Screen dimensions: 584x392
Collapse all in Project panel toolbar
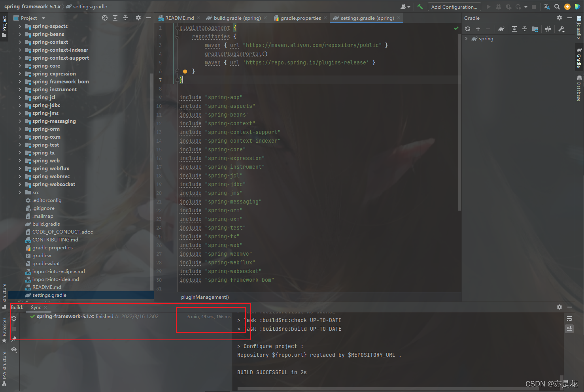125,18
